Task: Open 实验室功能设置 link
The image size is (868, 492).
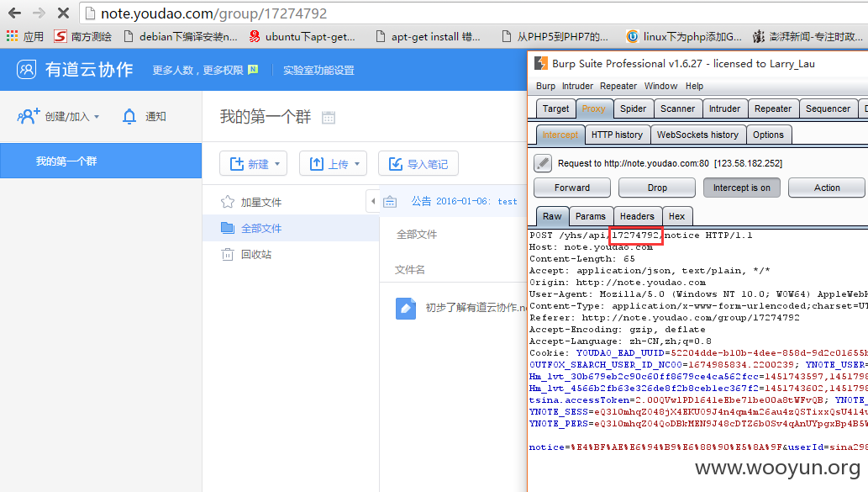Action: (x=318, y=71)
